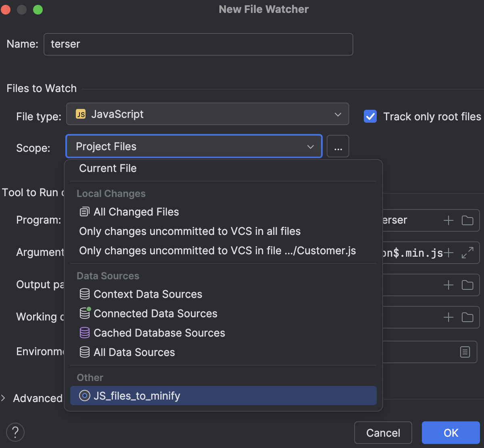The height and width of the screenshot is (448, 484).
Task: Click the Connected Data Sources icon
Action: [85, 314]
